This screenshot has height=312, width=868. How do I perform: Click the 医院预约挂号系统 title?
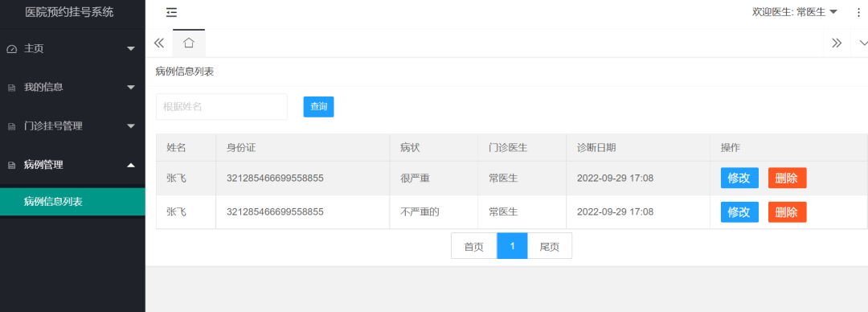pos(69,11)
